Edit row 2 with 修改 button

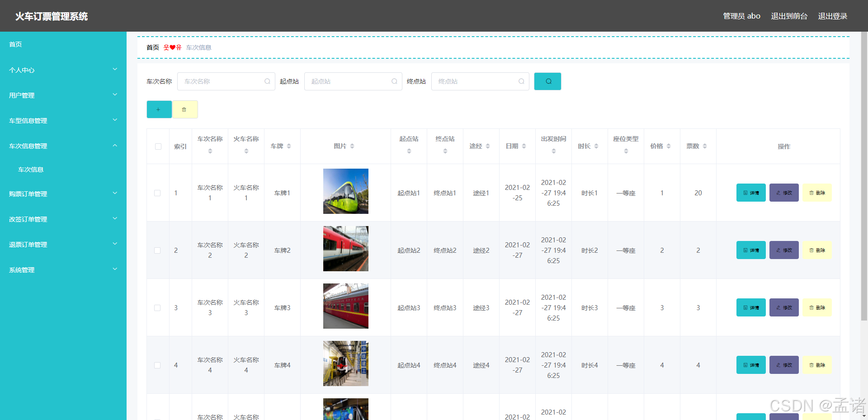click(784, 250)
